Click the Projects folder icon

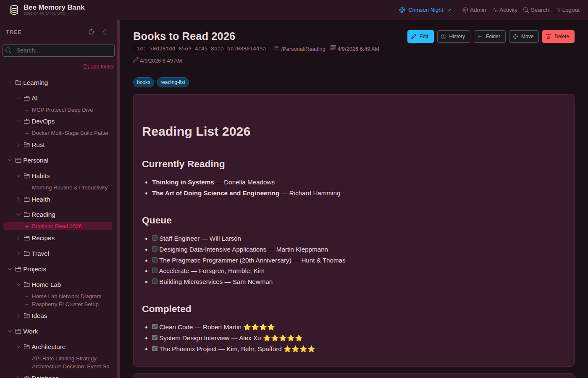18,269
